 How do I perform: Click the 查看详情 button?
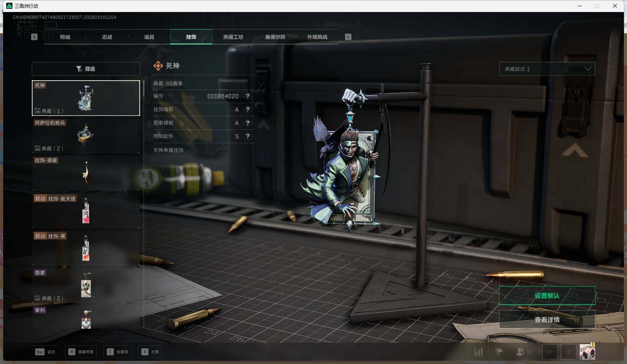click(547, 319)
